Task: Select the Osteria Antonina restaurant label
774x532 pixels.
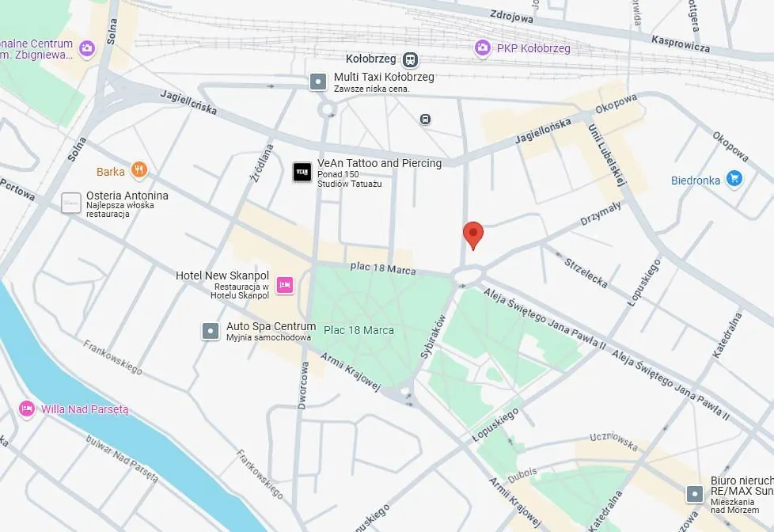Action: (127, 196)
